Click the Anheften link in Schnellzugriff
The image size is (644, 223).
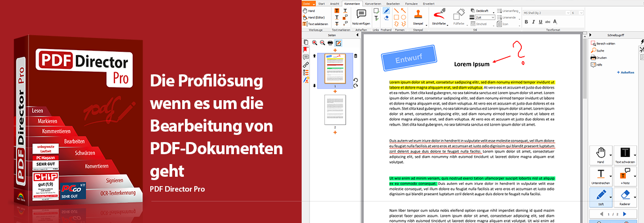pyautogui.click(x=626, y=72)
